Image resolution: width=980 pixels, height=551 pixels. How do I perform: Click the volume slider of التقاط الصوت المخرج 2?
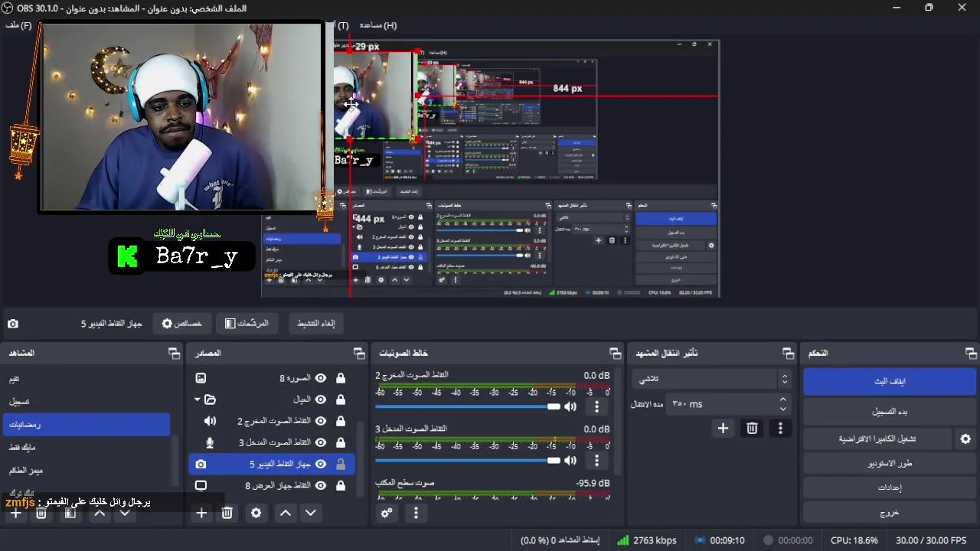[467, 406]
